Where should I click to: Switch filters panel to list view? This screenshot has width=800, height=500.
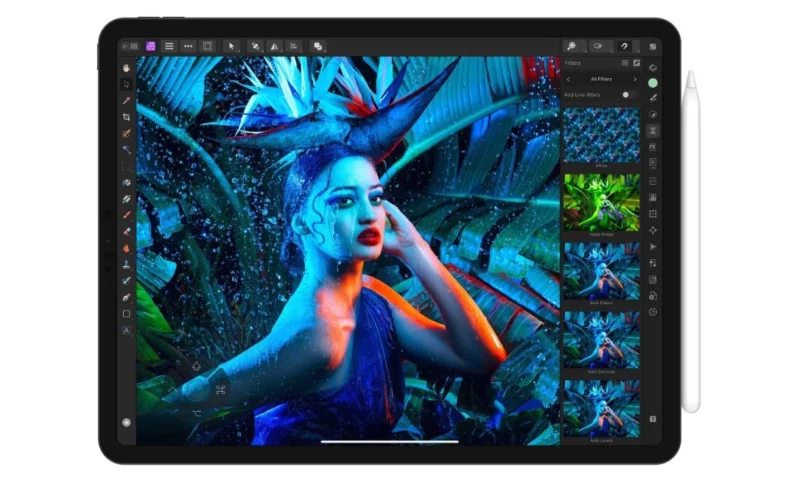(625, 63)
